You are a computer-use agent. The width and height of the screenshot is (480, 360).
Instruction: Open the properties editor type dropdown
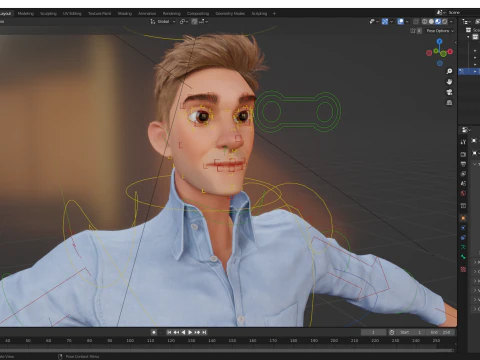click(466, 130)
